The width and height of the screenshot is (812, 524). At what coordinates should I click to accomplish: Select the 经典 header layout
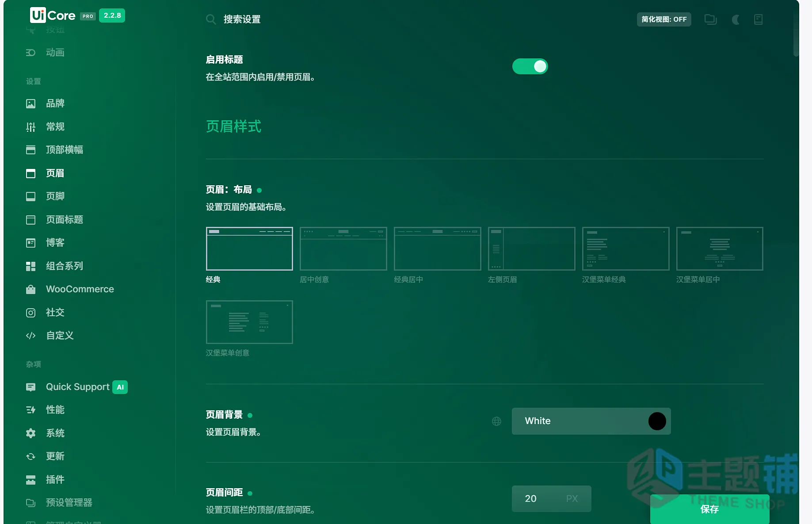point(249,249)
